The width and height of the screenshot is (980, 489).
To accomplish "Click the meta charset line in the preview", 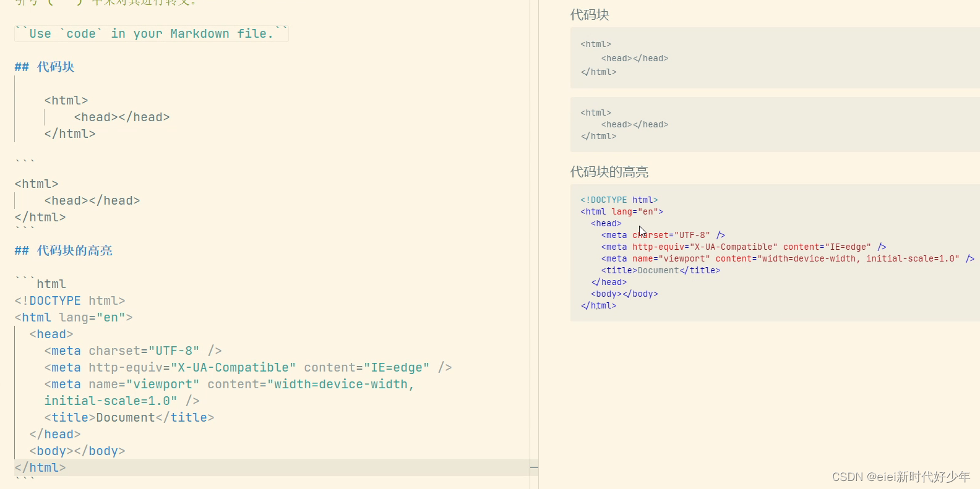I will pyautogui.click(x=663, y=235).
